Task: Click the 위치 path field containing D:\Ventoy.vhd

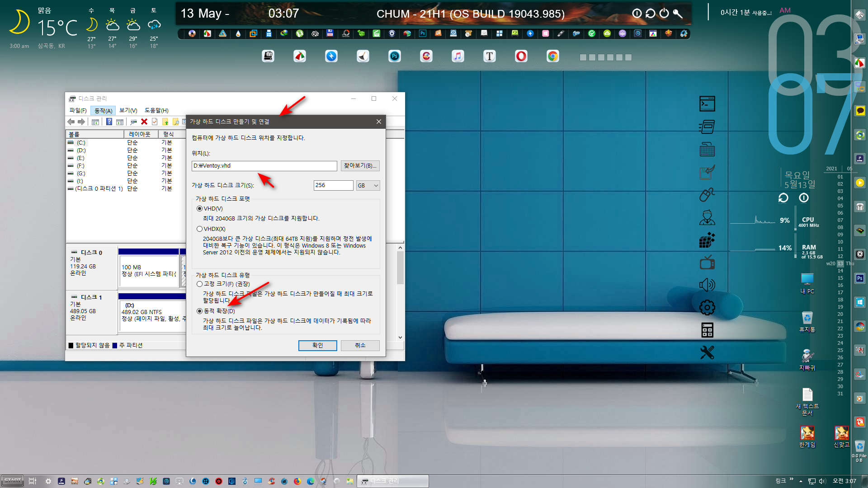Action: point(264,166)
